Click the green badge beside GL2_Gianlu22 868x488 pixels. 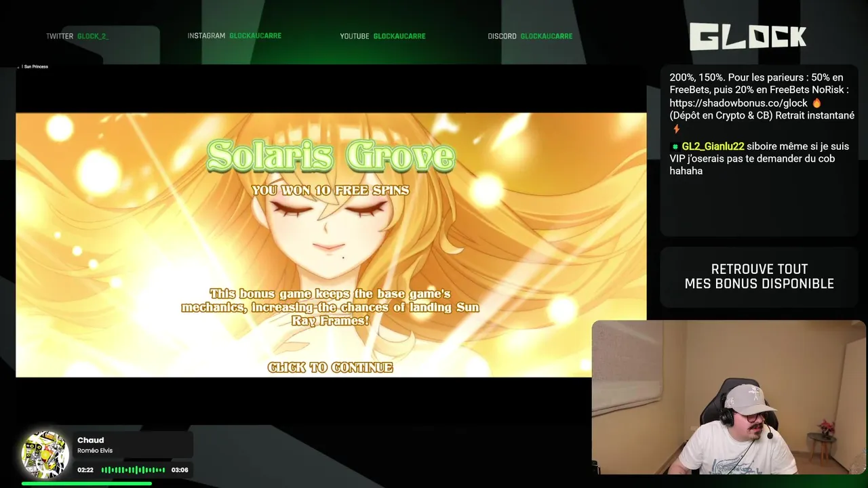pos(675,146)
